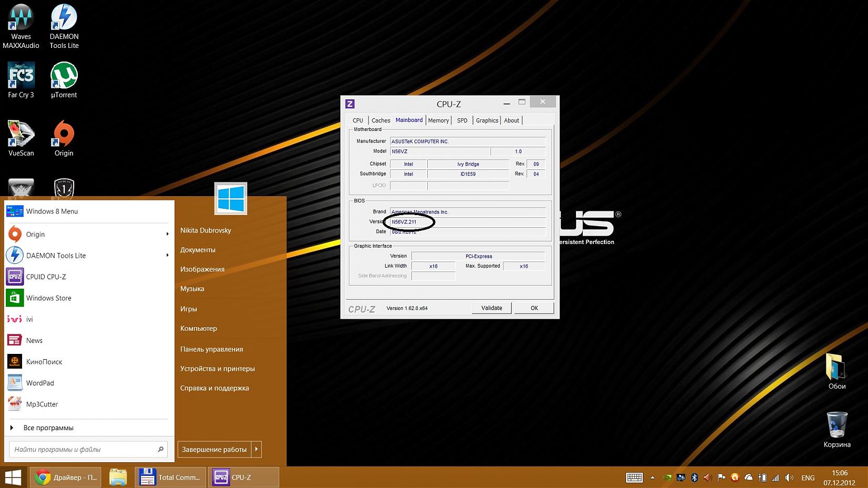Screen dimensions: 868x488
Task: Show hidden system tray icons
Action: (x=652, y=477)
